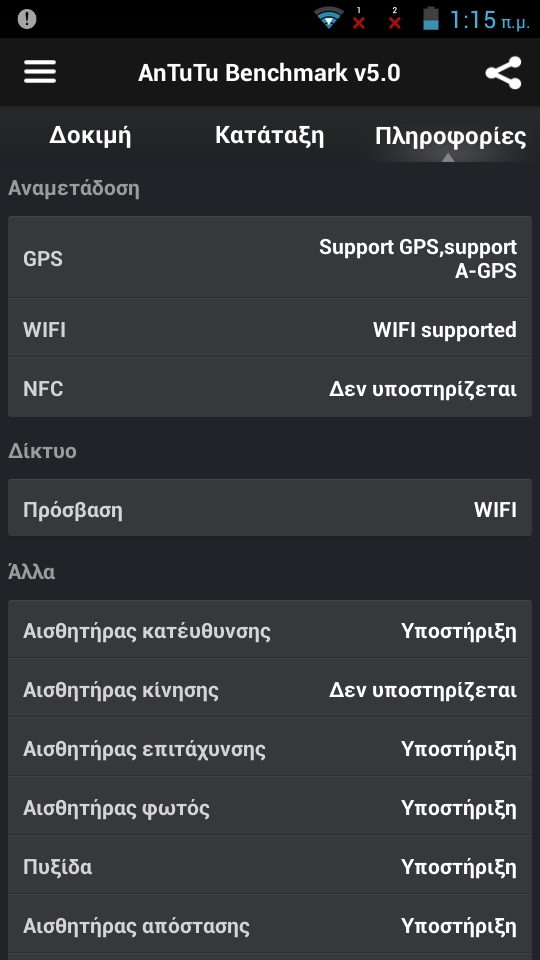Image resolution: width=540 pixels, height=960 pixels.
Task: Open the hamburger menu icon
Action: (40, 72)
